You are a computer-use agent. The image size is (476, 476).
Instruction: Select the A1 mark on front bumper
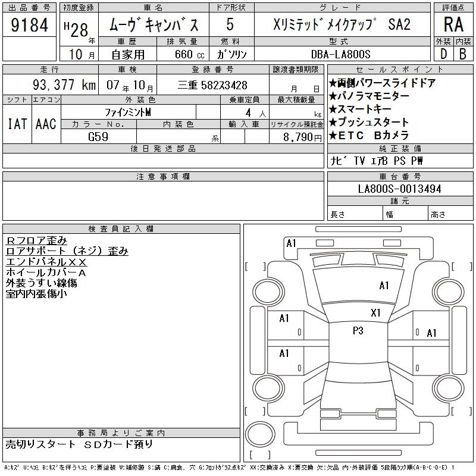pos(291,243)
